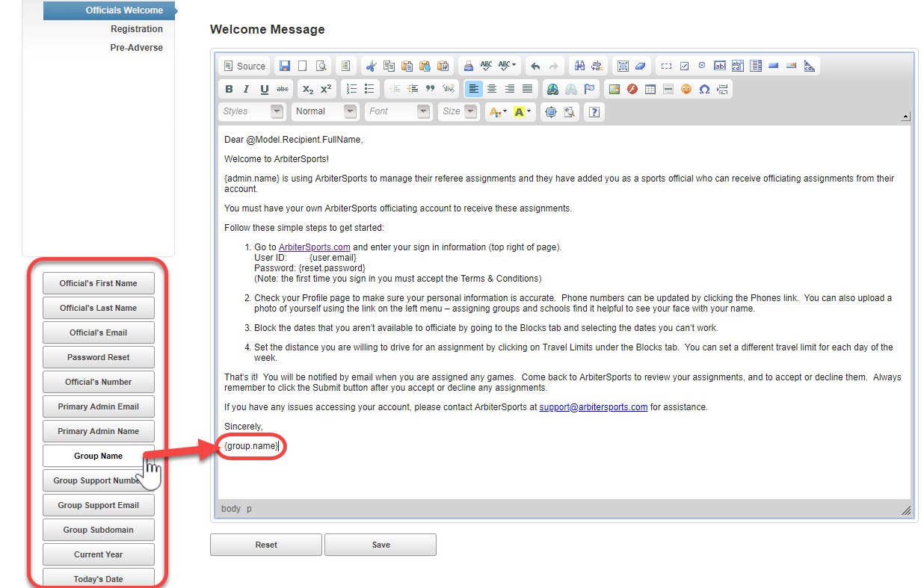Toggle the Block Quote icon

431,89
